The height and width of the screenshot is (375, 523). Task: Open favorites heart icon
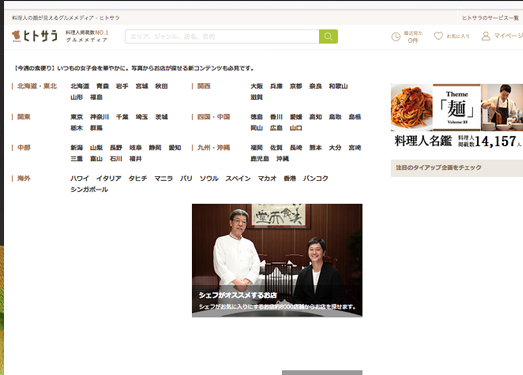click(438, 36)
